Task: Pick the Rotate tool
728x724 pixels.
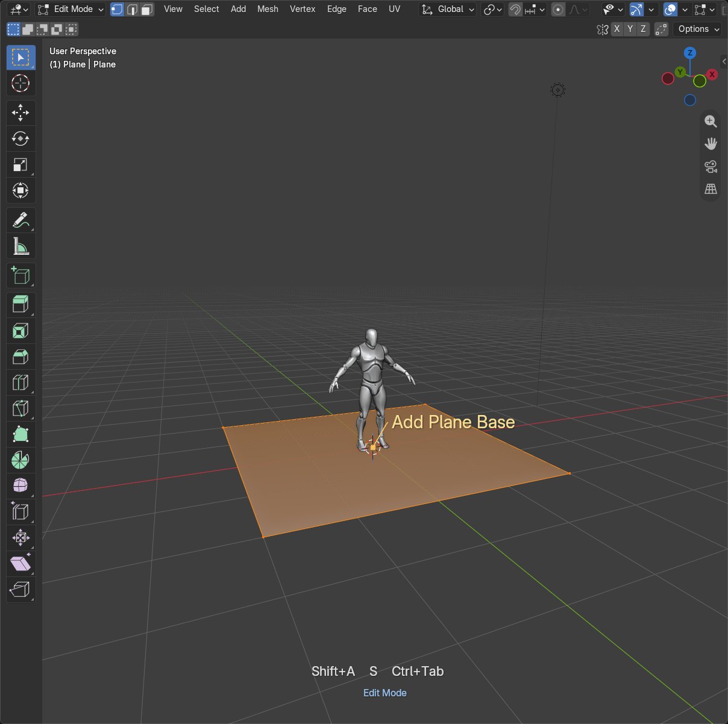Action: tap(20, 139)
